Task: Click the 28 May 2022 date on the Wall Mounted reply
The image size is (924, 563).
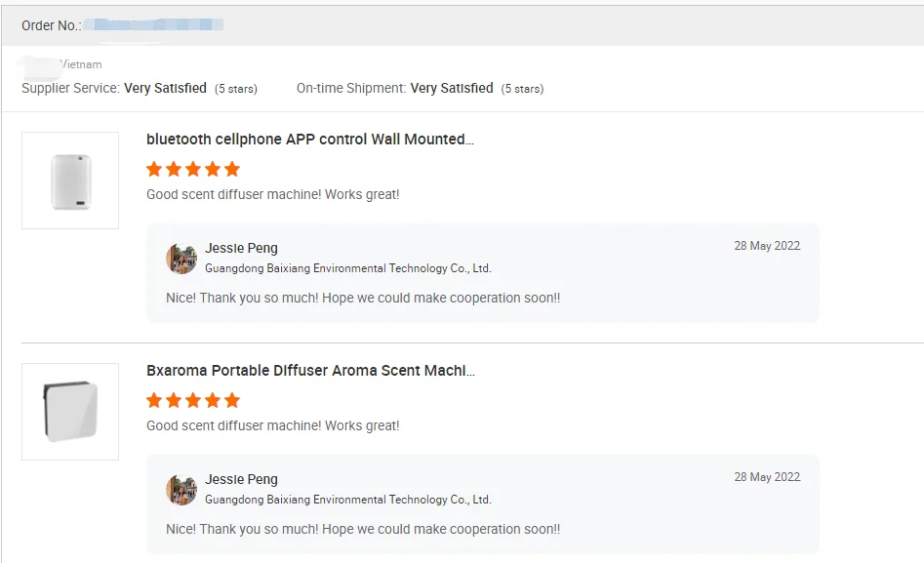Action: (767, 246)
